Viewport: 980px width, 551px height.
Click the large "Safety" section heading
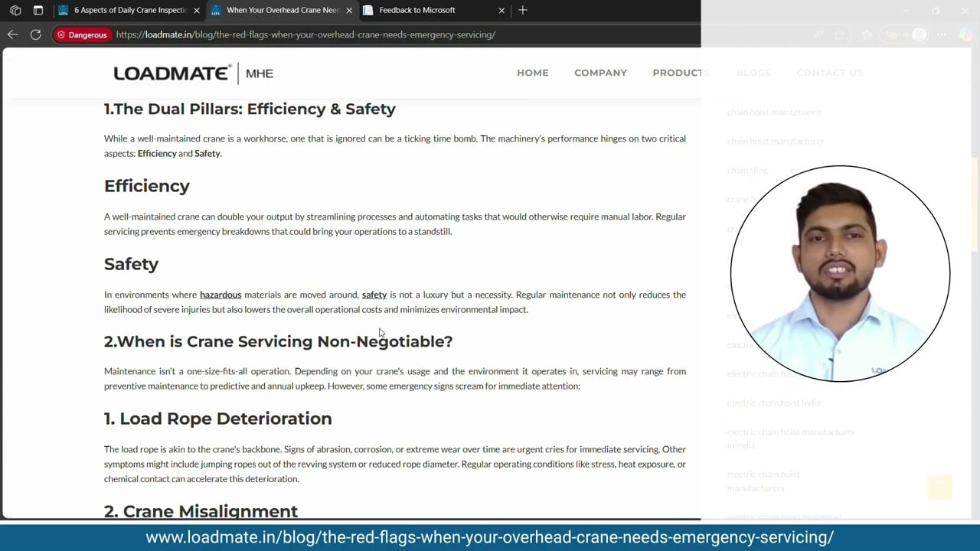click(131, 264)
